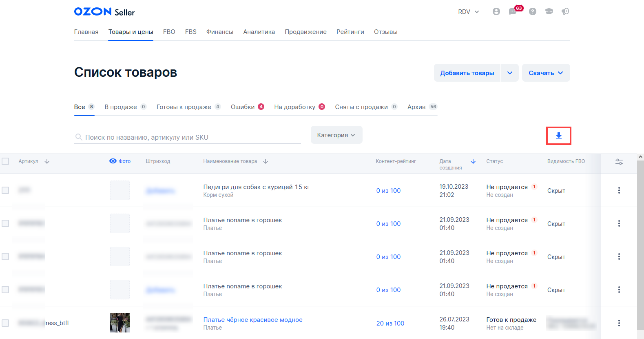Open messages with 63 notifications

(x=513, y=11)
